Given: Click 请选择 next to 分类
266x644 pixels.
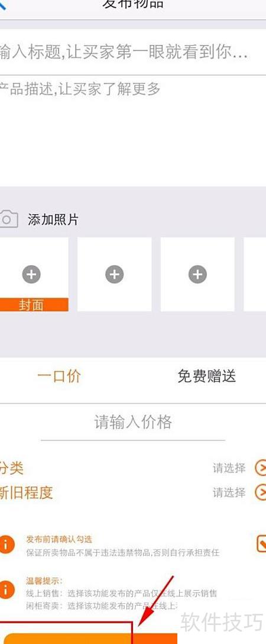Looking at the screenshot, I should (229, 468).
